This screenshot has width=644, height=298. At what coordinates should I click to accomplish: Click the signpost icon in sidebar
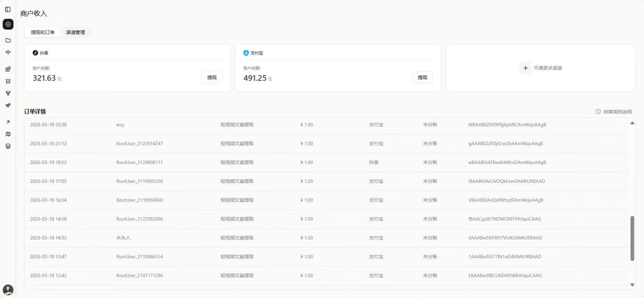[x=8, y=53]
